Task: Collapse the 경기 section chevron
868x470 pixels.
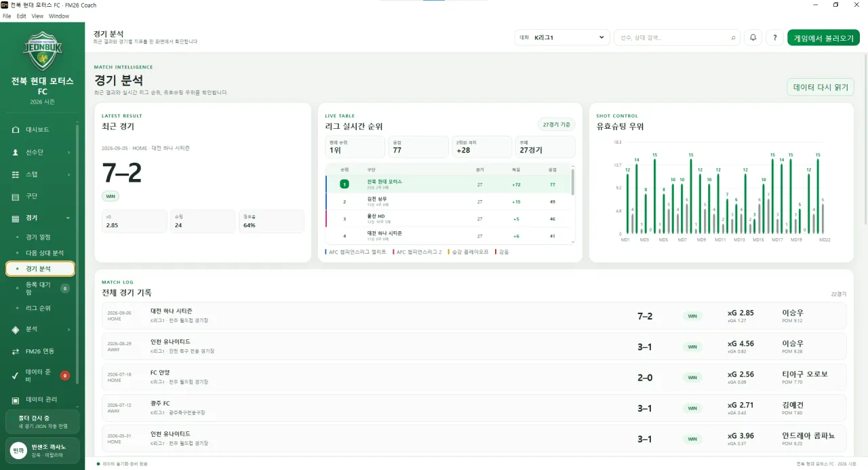Action: tap(68, 218)
